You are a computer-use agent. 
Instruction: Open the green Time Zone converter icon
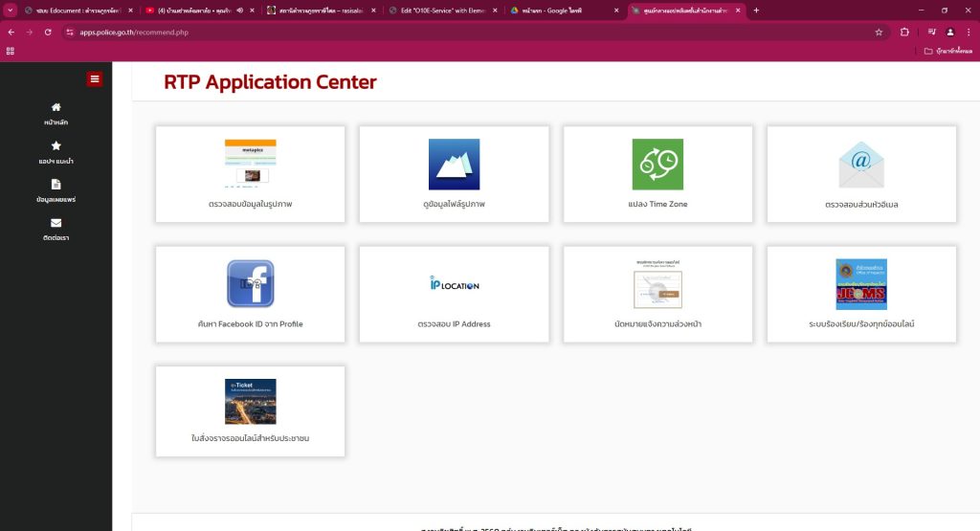click(x=657, y=164)
